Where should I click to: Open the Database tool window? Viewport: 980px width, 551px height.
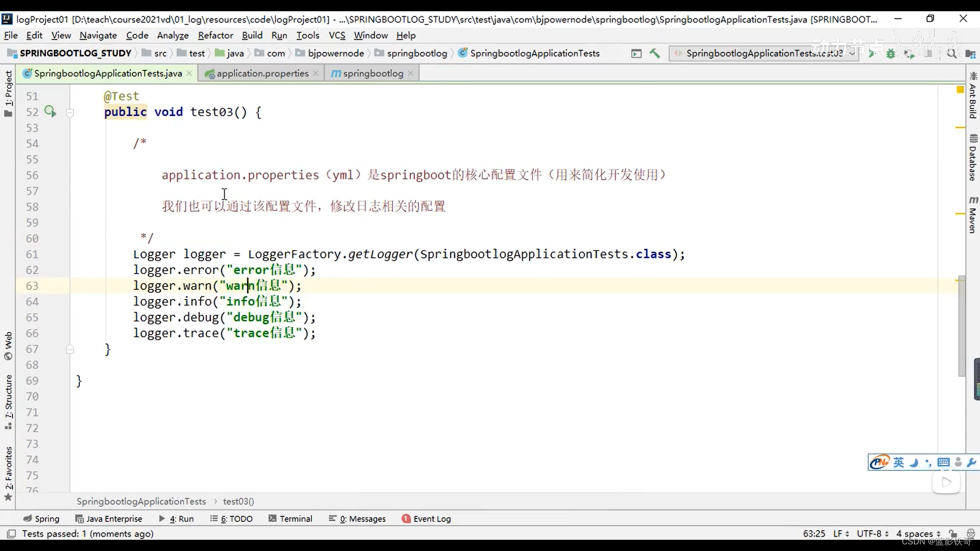click(x=973, y=158)
